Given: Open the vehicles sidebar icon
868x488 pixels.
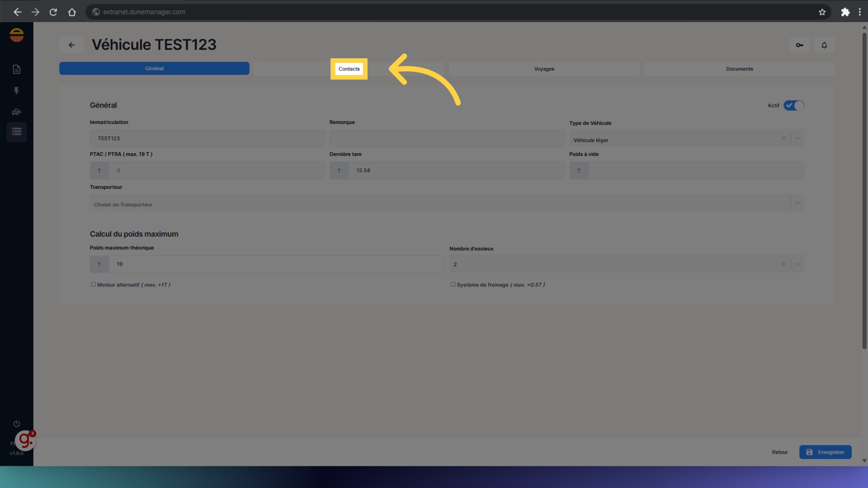Looking at the screenshot, I should click(17, 112).
